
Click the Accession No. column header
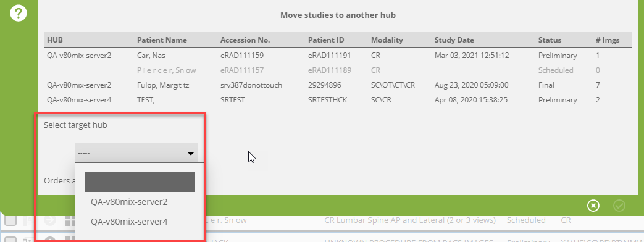point(245,40)
